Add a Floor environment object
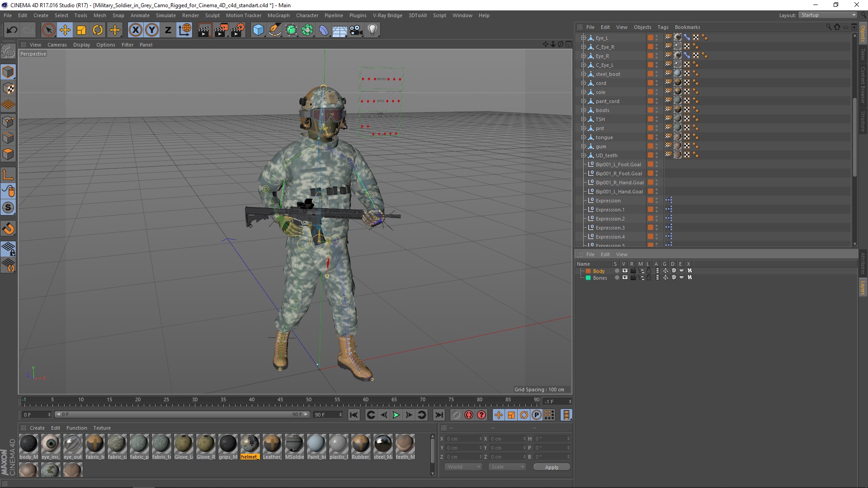This screenshot has width=868, height=488. pyautogui.click(x=340, y=30)
